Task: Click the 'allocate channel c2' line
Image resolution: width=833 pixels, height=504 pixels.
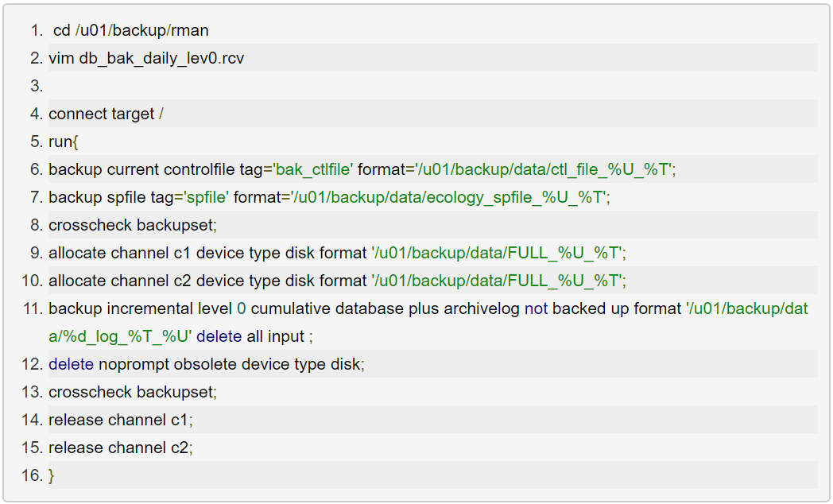Action: point(337,281)
